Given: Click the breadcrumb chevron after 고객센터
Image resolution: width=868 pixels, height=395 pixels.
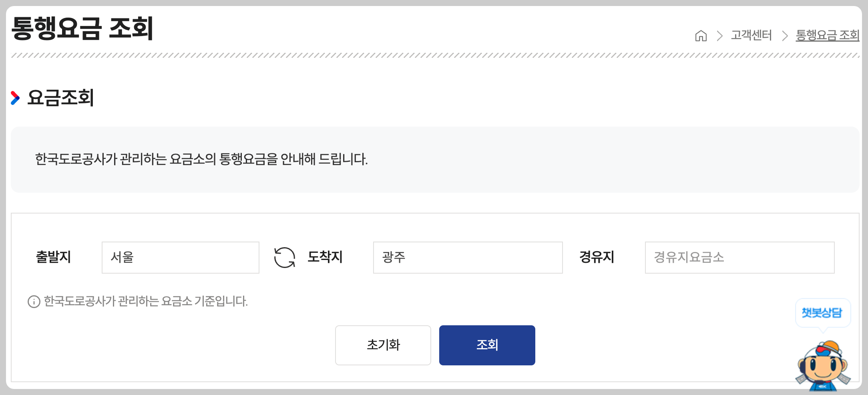Looking at the screenshot, I should (x=786, y=36).
